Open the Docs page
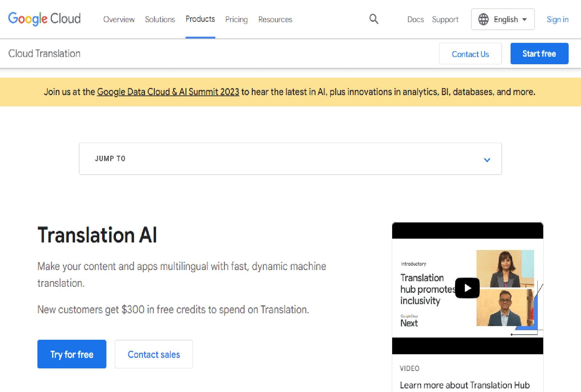Screen dimensions: 581x392 pos(415,19)
